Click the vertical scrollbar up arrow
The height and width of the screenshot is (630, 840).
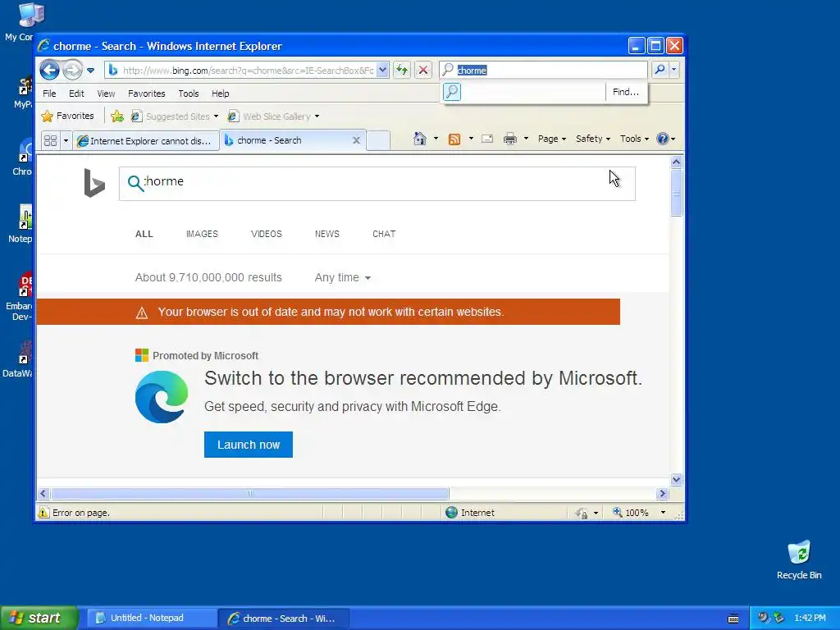click(x=676, y=162)
